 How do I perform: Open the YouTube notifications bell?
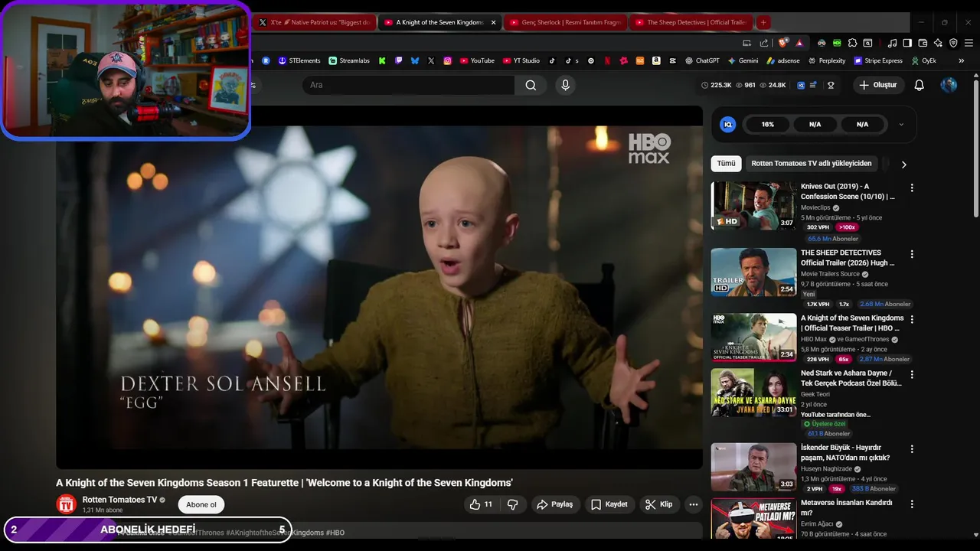point(920,85)
